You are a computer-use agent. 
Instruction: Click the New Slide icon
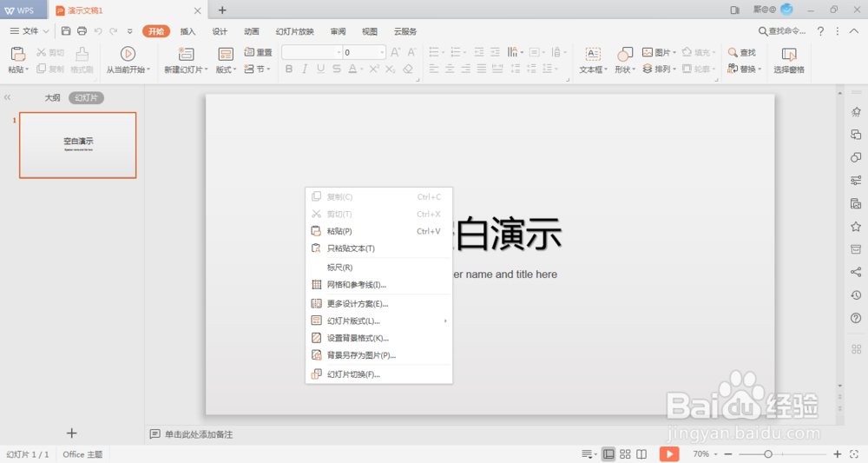(x=186, y=54)
